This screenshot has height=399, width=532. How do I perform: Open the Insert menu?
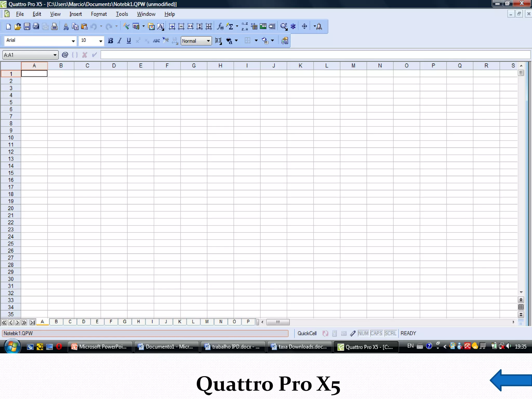click(76, 14)
